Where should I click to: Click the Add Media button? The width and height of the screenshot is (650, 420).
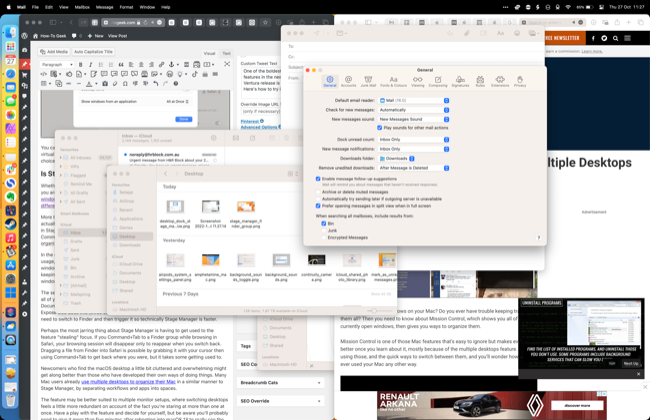click(x=54, y=52)
